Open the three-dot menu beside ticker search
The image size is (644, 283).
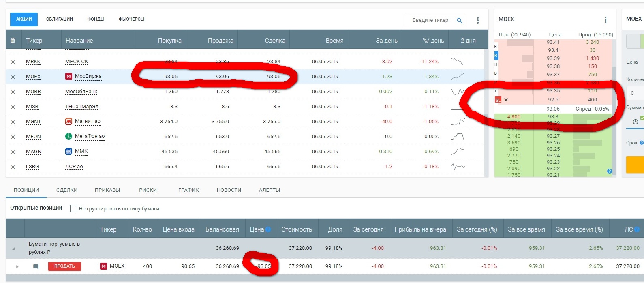coord(478,20)
